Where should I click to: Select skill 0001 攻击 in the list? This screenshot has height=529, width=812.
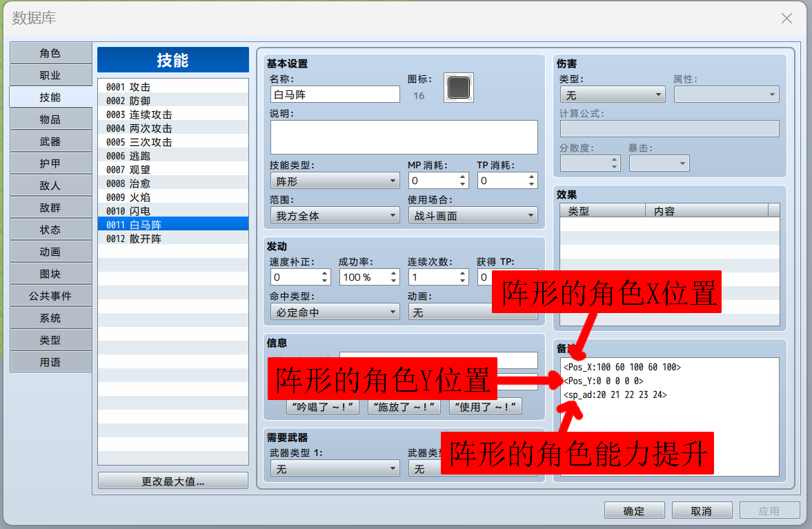click(173, 86)
